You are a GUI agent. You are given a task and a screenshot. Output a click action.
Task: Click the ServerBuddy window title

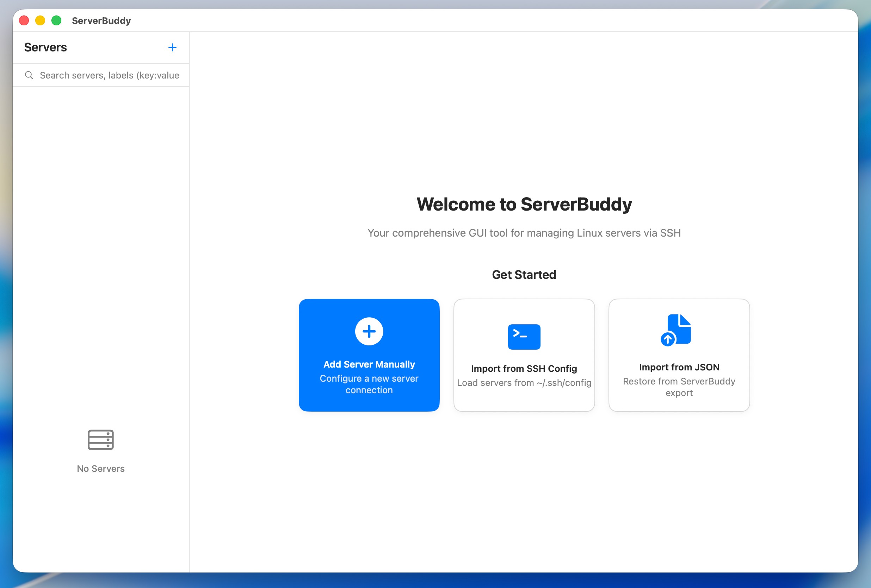[x=101, y=21]
